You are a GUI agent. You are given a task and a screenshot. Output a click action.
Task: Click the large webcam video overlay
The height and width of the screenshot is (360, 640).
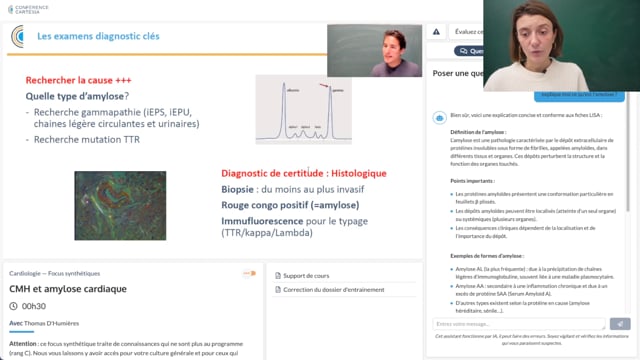pos(562,45)
